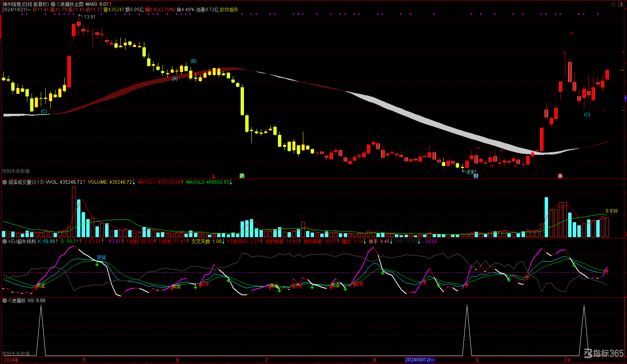This screenshot has width=627, height=364.
Task: Click the 顶背 divergence label in KDJ panel
Action: [101, 258]
